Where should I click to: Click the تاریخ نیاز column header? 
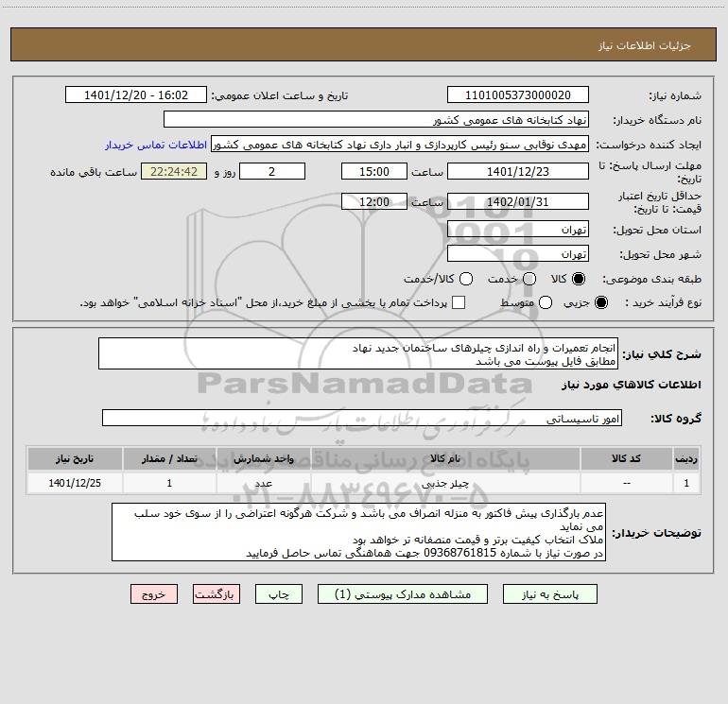(75, 459)
